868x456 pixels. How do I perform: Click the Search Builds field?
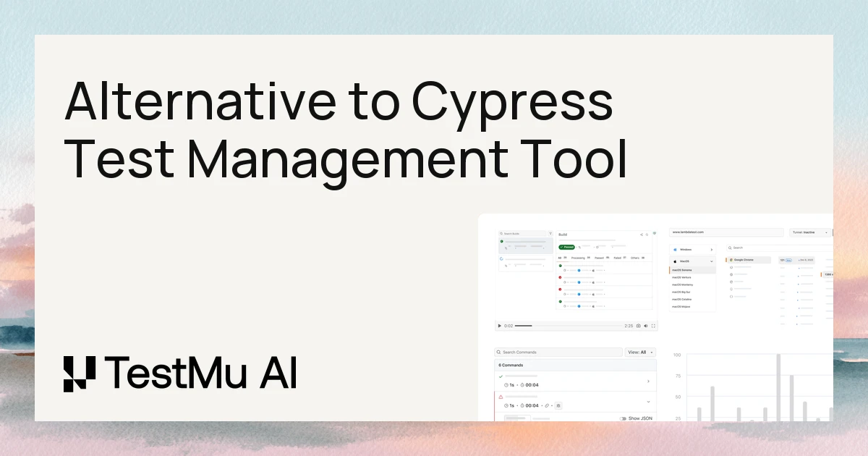[x=522, y=234]
